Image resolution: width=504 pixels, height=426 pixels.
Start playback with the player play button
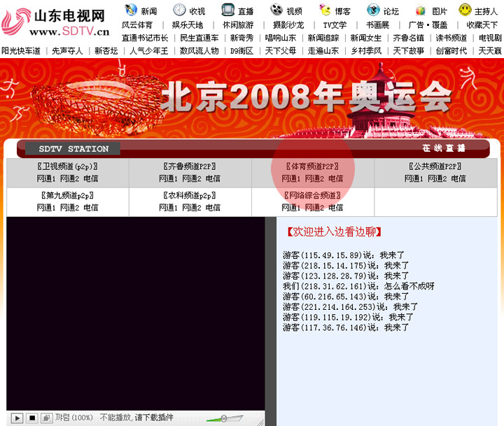[x=17, y=418]
